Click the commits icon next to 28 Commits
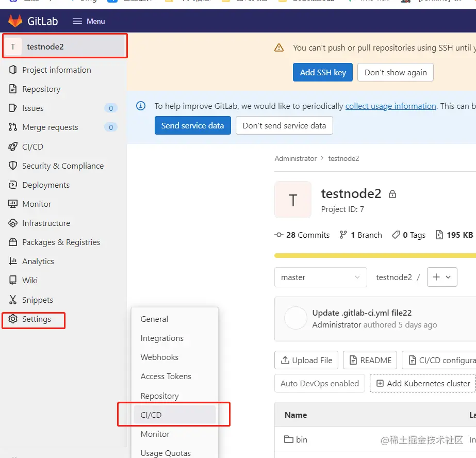 pyautogui.click(x=278, y=235)
